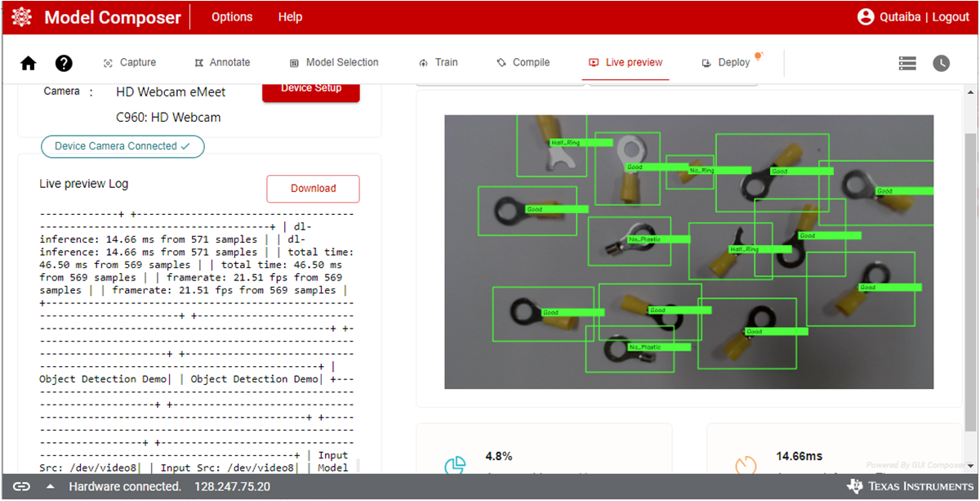
Task: Click the gauge icon beside 14.66ms
Action: [746, 466]
